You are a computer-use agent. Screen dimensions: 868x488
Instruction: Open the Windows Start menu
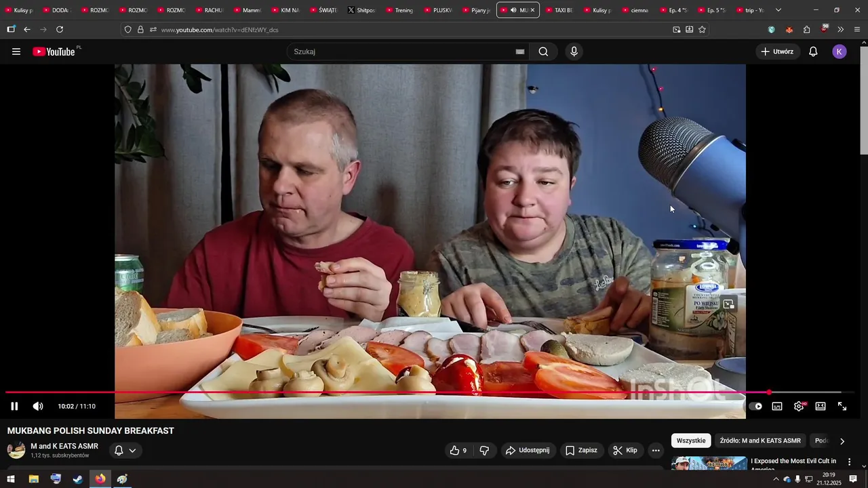(11, 479)
